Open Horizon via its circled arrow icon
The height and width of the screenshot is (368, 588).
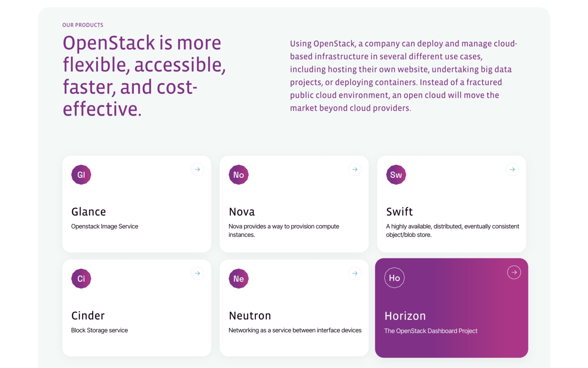514,272
